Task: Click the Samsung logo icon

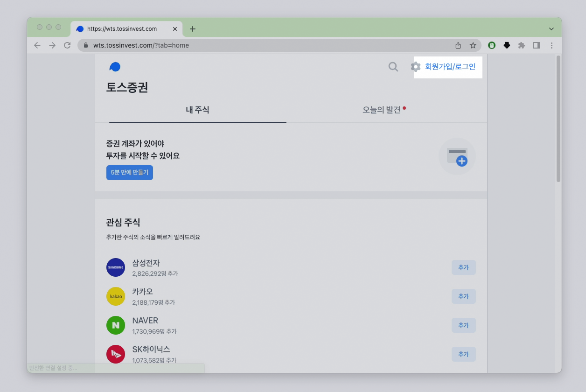Action: (x=116, y=267)
